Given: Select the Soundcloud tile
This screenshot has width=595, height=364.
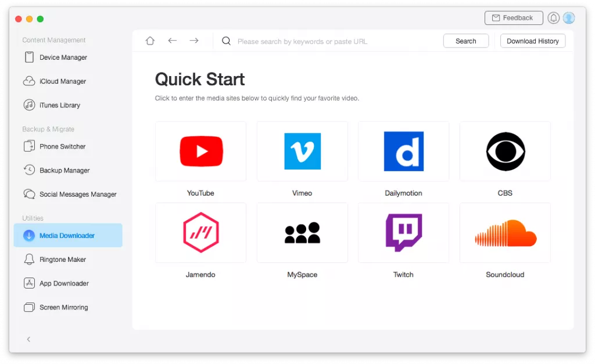Looking at the screenshot, I should (x=505, y=232).
